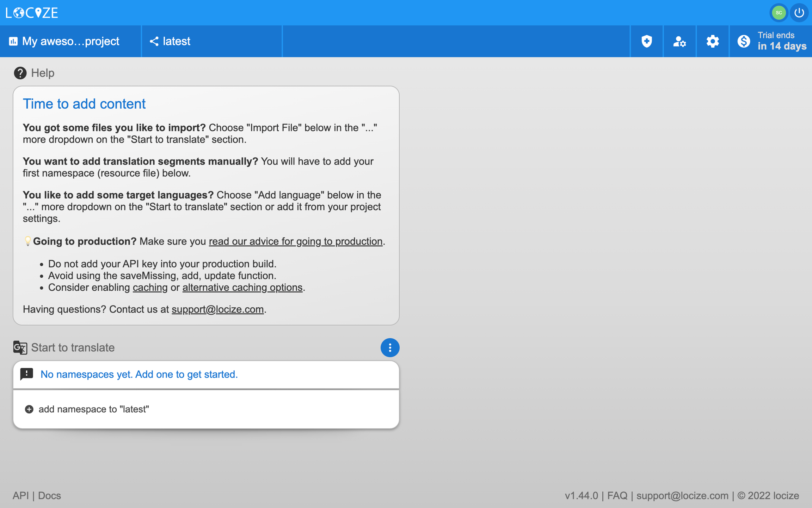Click the Help question mark icon
The width and height of the screenshot is (812, 508).
click(x=20, y=73)
